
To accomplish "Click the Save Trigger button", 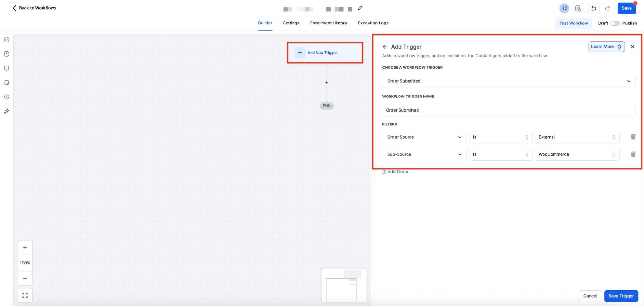I will point(621,296).
